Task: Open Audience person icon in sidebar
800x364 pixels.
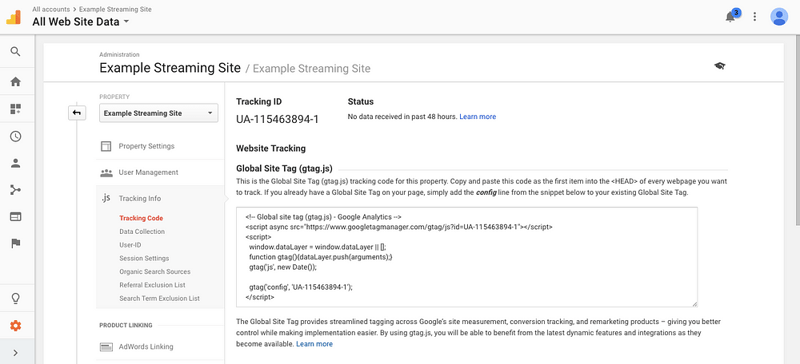Action: point(15,163)
